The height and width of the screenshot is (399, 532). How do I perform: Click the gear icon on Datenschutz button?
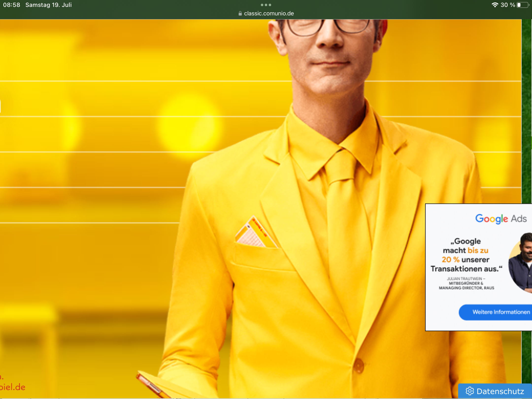pos(470,391)
